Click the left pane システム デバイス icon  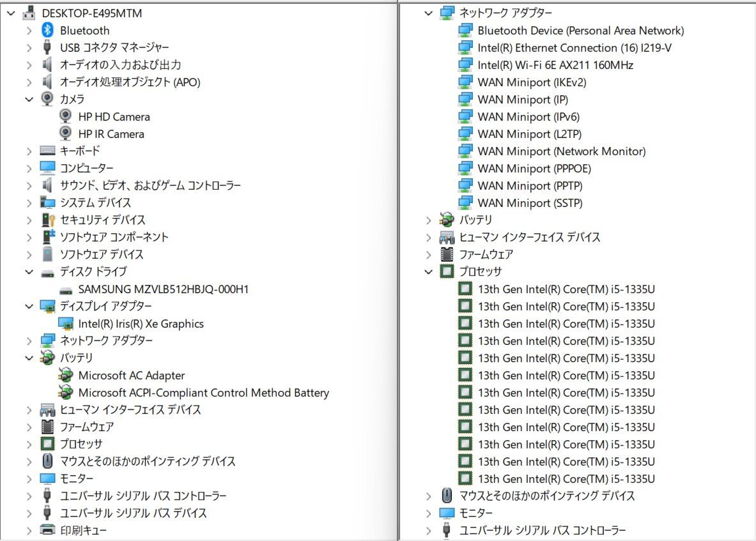click(x=47, y=202)
